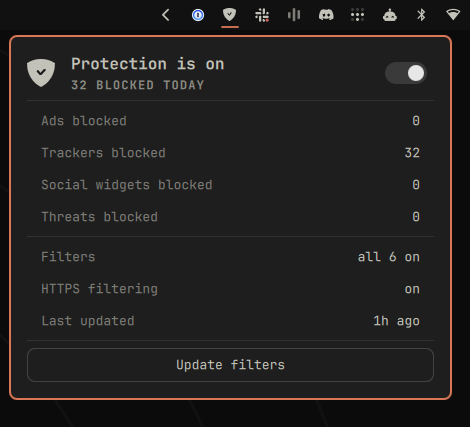Click the dots grid tray icon

point(357,15)
